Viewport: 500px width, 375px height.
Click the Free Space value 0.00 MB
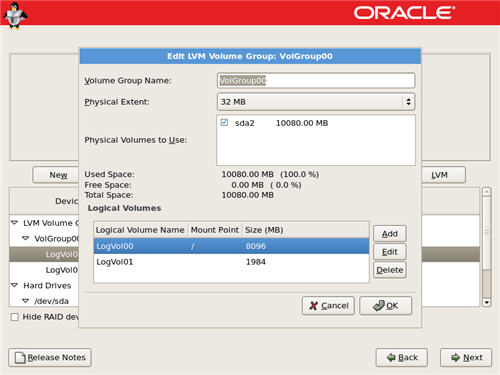247,185
